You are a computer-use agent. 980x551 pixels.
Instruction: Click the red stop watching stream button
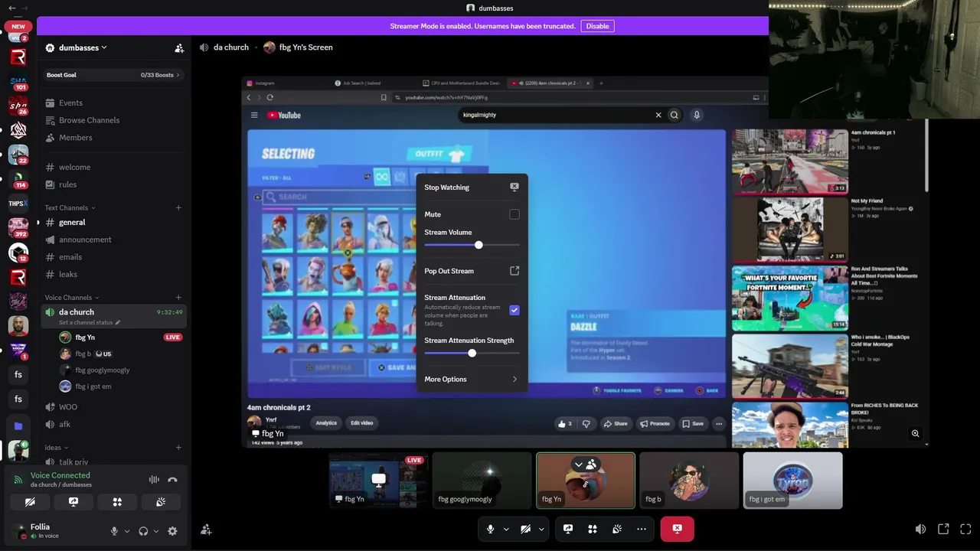pyautogui.click(x=677, y=529)
